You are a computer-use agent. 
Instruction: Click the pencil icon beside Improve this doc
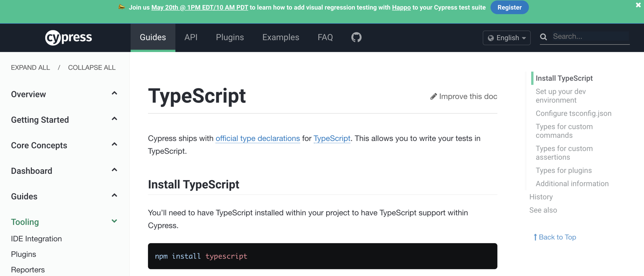(434, 96)
